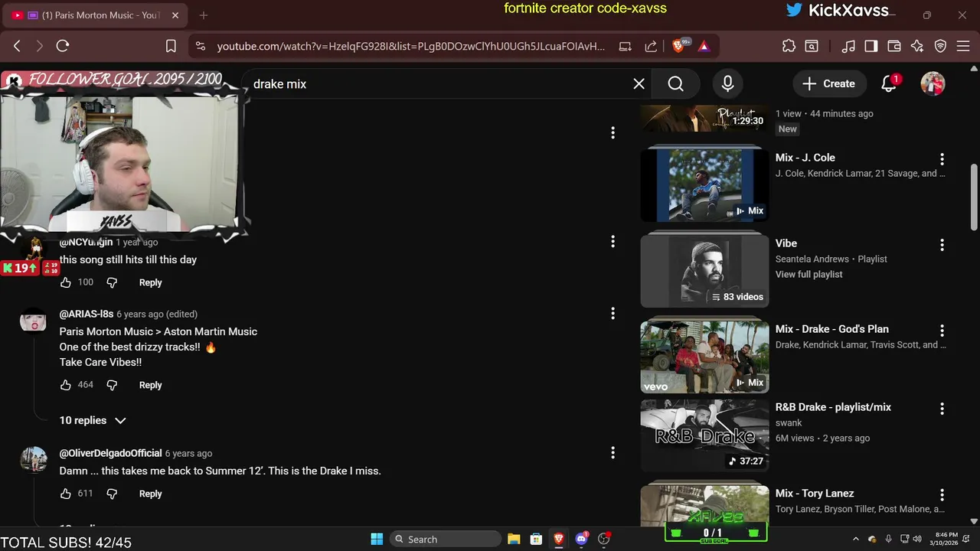
Task: Open more options for Mix - J. Cole
Action: [942, 159]
